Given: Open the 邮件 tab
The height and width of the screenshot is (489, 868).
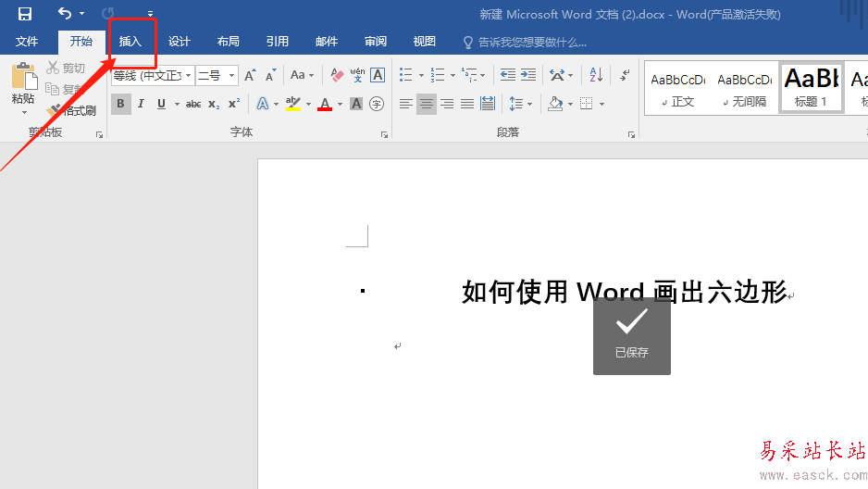Looking at the screenshot, I should coord(326,42).
